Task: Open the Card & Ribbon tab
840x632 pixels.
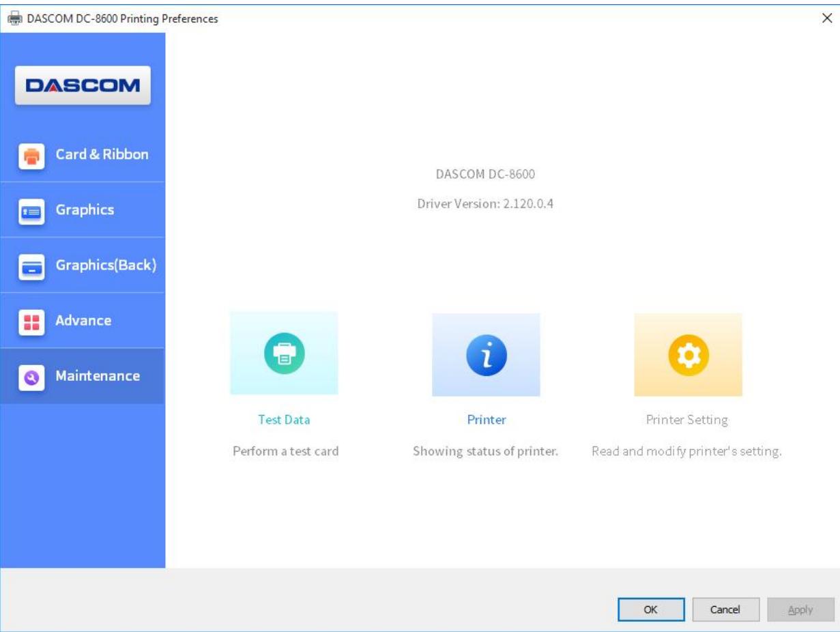Action: click(x=83, y=154)
